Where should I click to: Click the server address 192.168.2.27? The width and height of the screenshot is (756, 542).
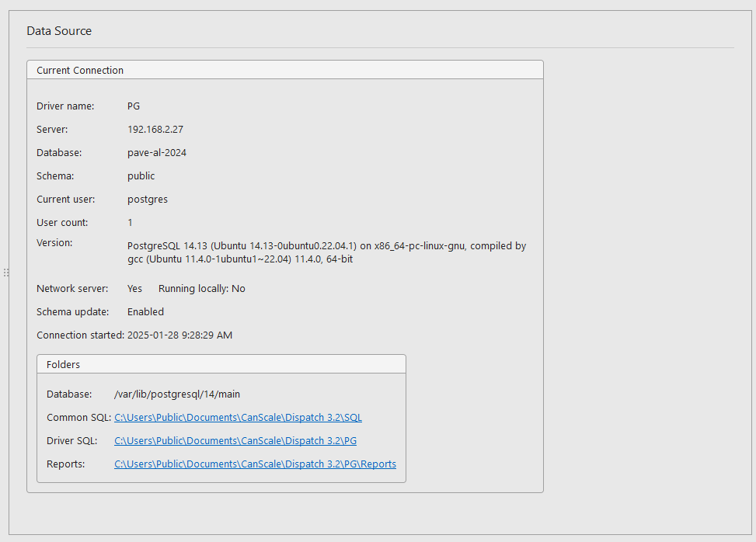point(157,129)
